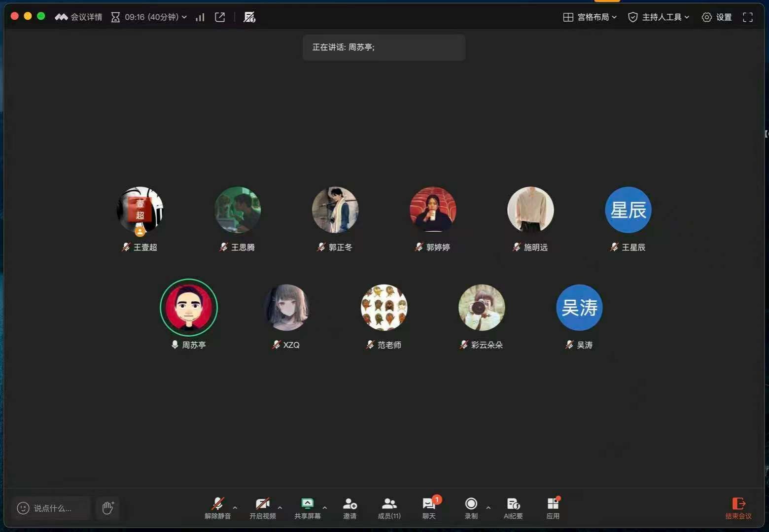
Task: Open the apps grid icon
Action: point(553,508)
